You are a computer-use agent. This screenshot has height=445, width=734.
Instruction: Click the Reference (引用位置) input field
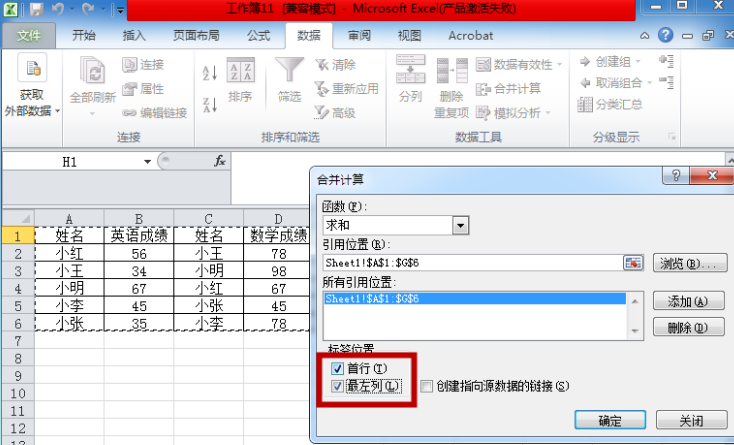pos(473,263)
